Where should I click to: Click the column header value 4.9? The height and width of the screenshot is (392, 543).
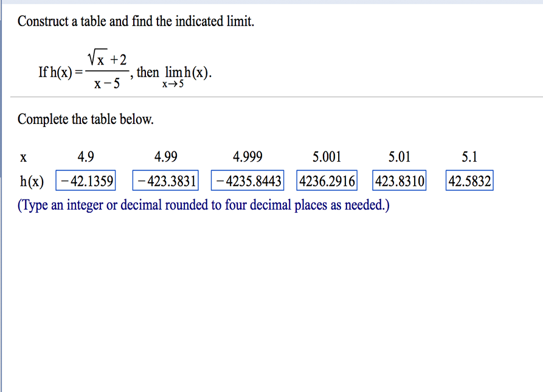coord(85,157)
